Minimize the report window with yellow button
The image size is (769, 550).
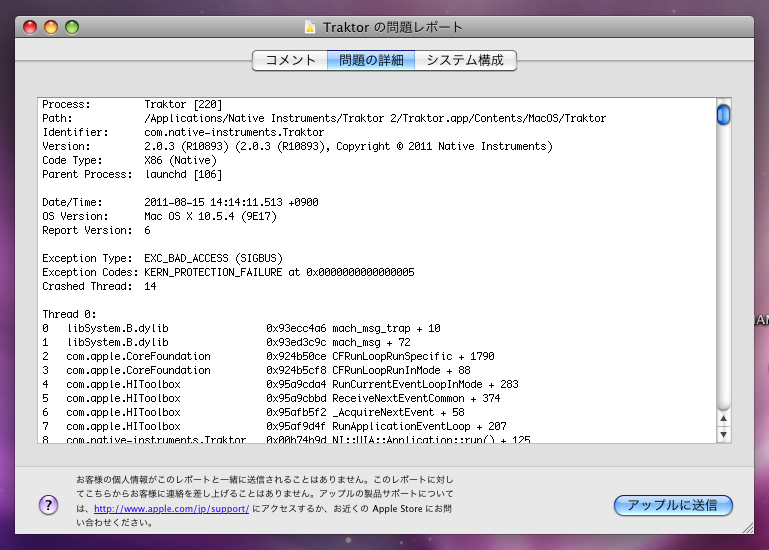[51, 27]
